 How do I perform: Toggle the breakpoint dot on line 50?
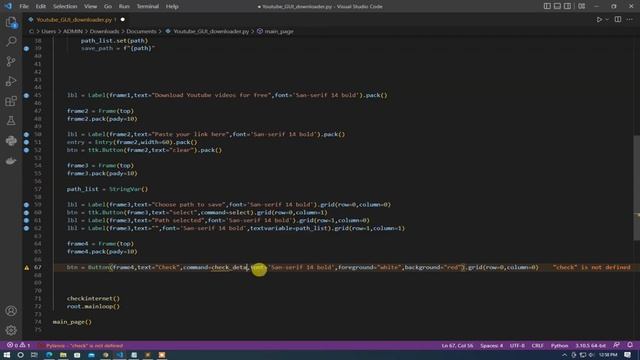click(x=27, y=134)
